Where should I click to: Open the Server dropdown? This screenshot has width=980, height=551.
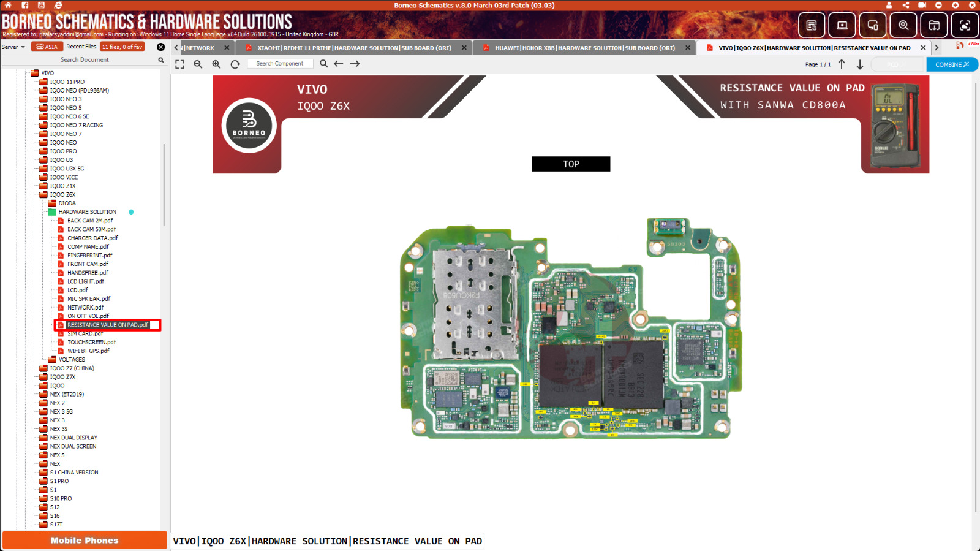coord(13,47)
